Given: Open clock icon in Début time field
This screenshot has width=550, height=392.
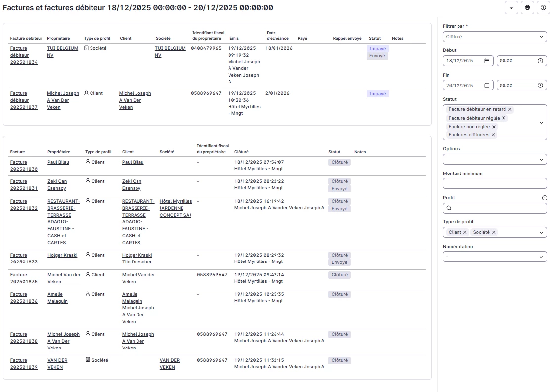Looking at the screenshot, I should point(540,61).
